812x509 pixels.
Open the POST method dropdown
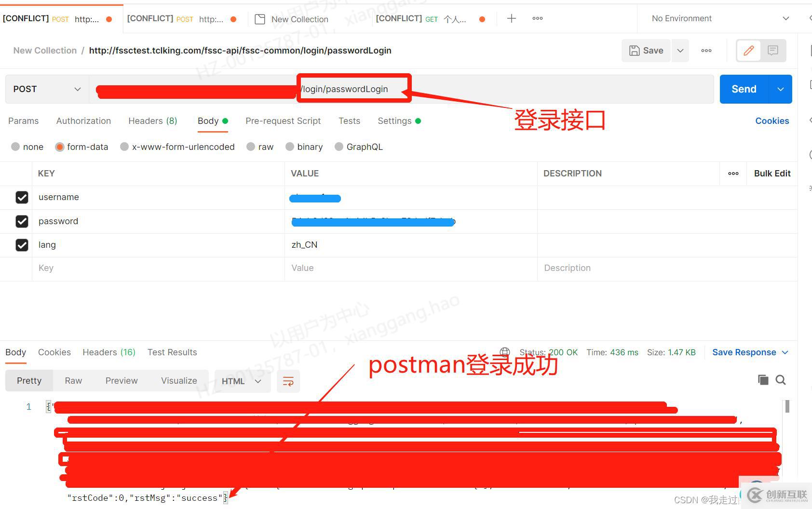pyautogui.click(x=47, y=89)
